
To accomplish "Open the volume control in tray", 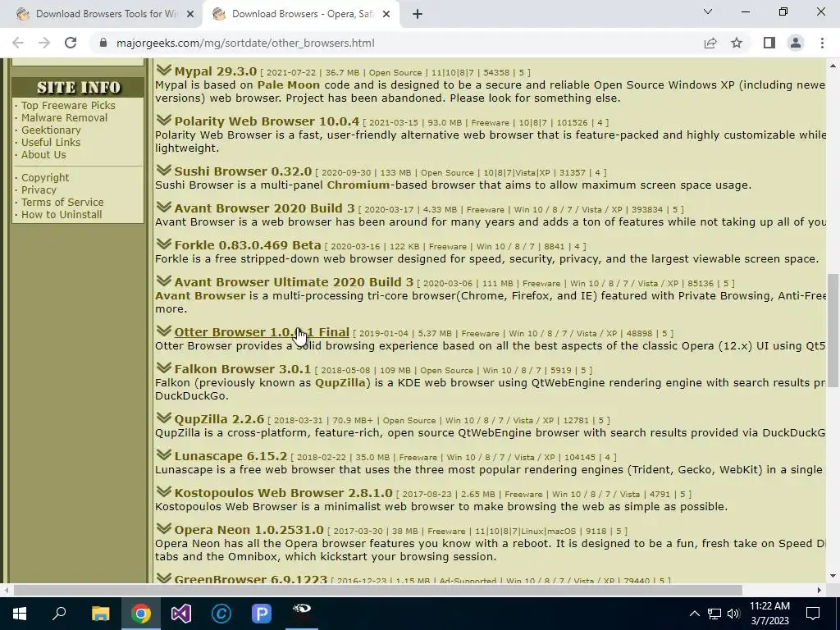I will pos(733,614).
